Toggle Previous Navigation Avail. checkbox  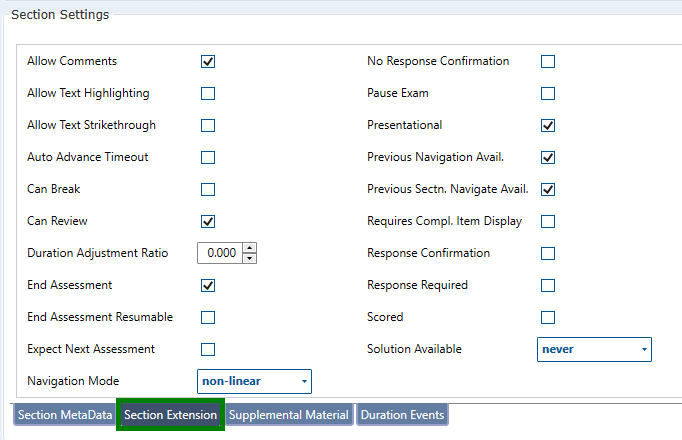[548, 157]
